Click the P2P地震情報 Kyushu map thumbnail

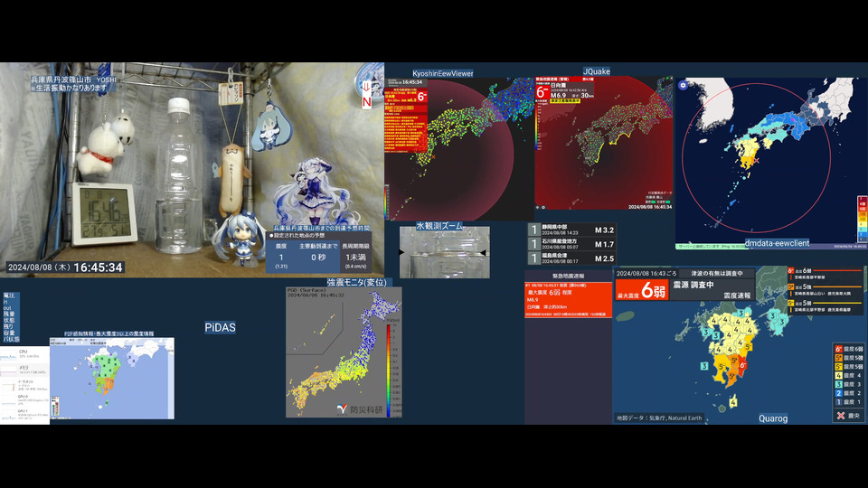point(112,378)
